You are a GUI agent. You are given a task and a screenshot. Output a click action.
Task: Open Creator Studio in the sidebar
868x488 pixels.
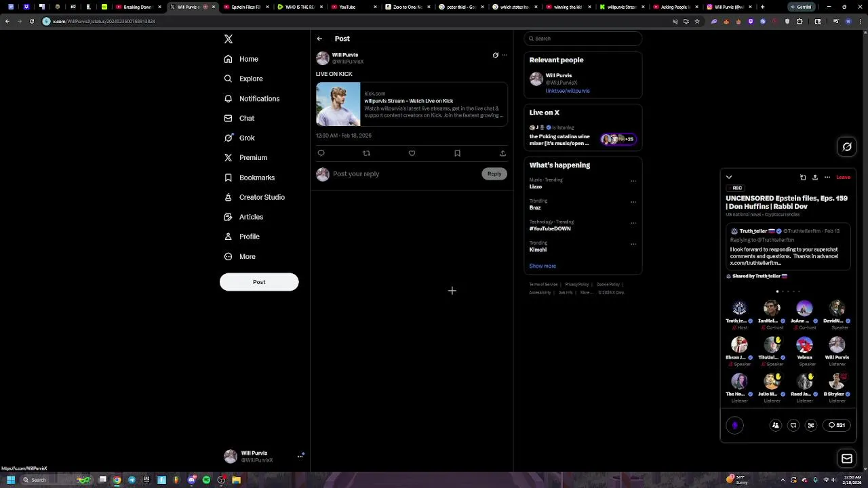click(x=254, y=197)
